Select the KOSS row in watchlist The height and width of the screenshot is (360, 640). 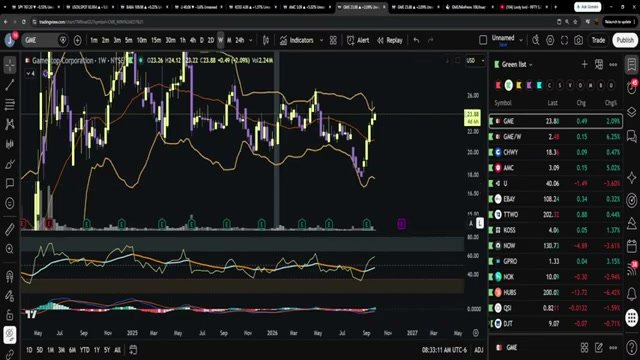[x=556, y=230]
